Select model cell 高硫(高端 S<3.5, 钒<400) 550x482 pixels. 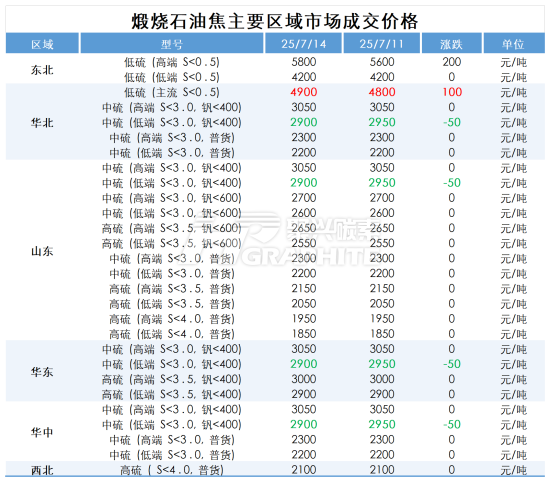point(172,379)
